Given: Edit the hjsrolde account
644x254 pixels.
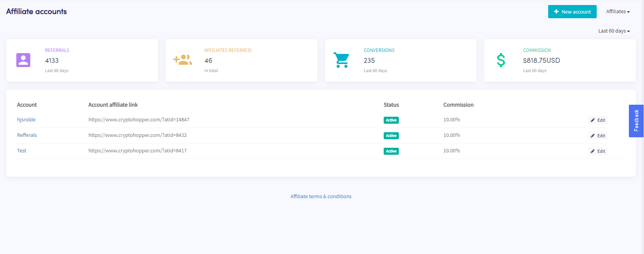Looking at the screenshot, I should tap(598, 120).
